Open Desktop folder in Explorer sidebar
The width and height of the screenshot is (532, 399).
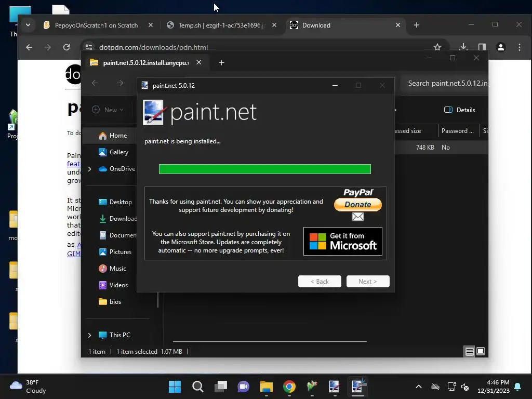click(x=115, y=202)
